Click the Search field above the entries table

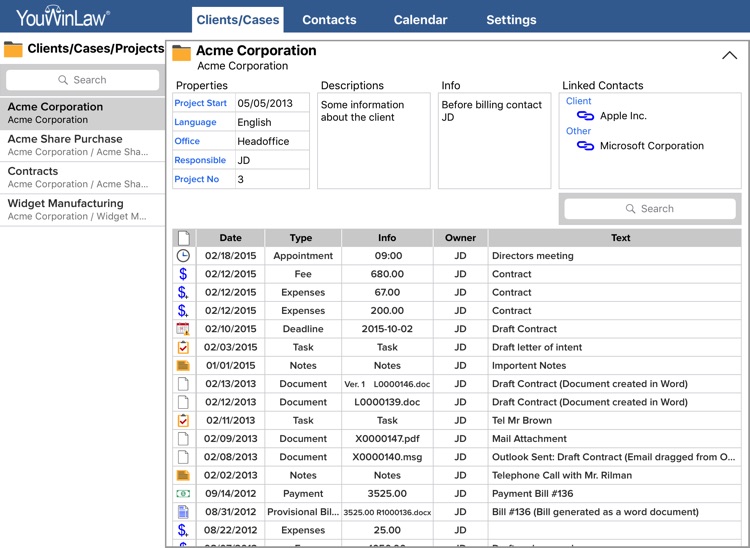tap(650, 209)
